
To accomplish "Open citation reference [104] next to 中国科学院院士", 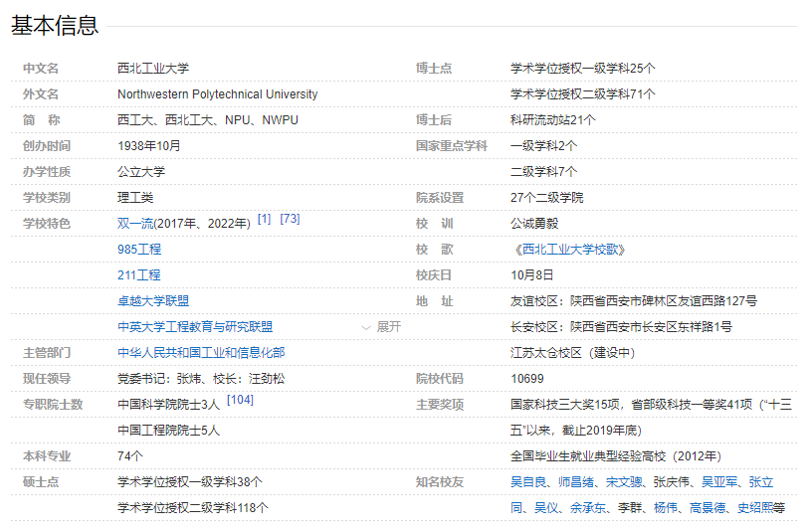I will point(240,400).
